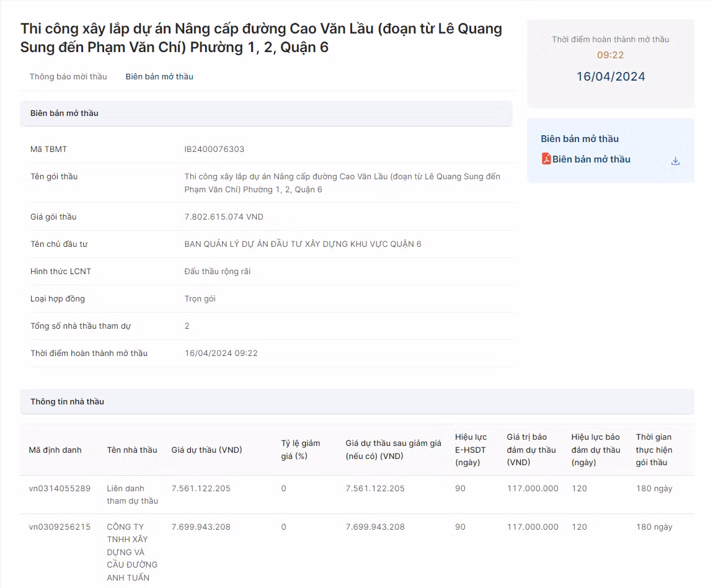
Task: Click the Giá dự thầu (VND) column header
Action: [x=206, y=450]
